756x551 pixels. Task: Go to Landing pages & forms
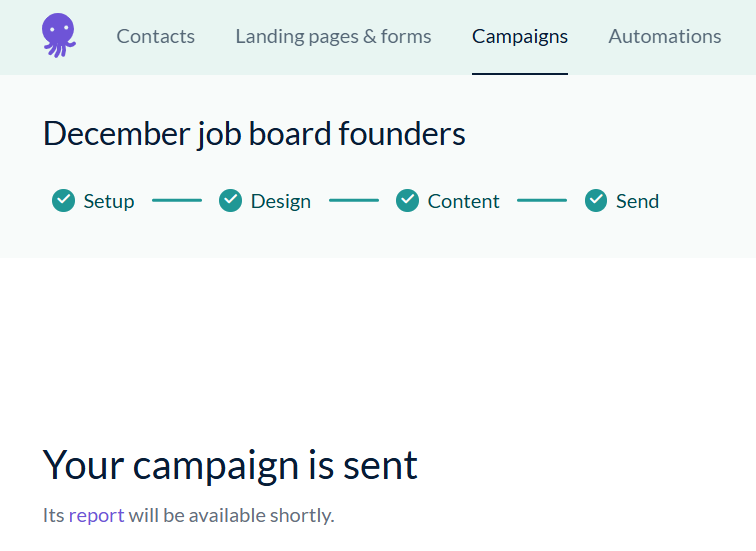point(333,37)
